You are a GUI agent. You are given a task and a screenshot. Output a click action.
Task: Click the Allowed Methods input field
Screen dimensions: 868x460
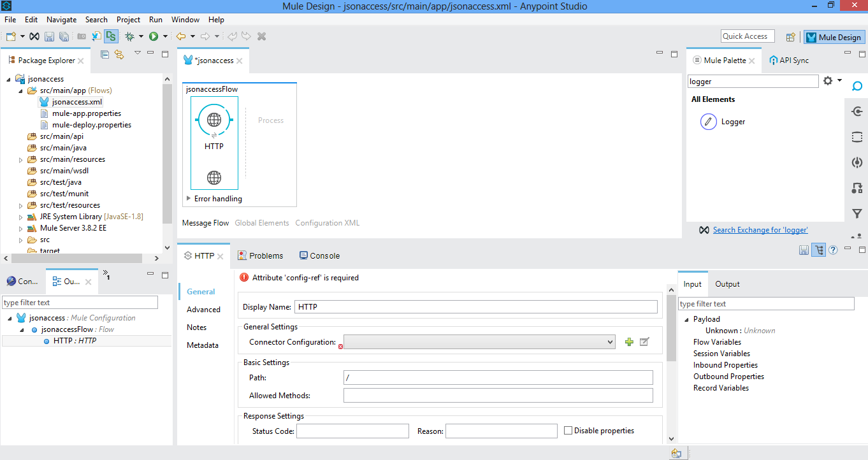[x=498, y=396]
